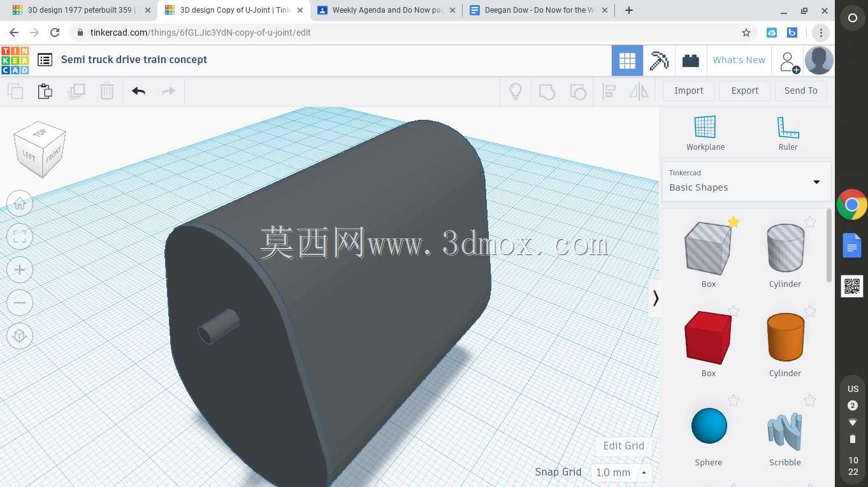The image size is (868, 487).
Task: Select the blue Sphere shape
Action: click(709, 426)
